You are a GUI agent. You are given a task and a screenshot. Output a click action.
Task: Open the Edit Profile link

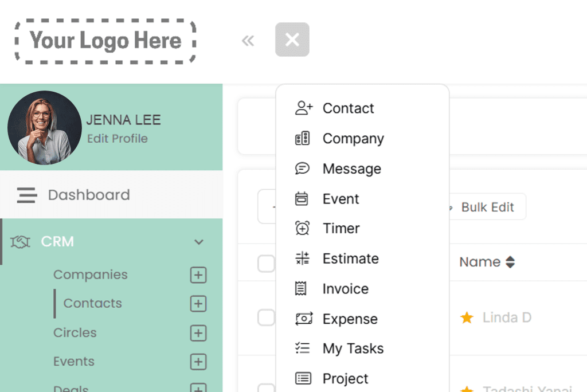click(117, 139)
